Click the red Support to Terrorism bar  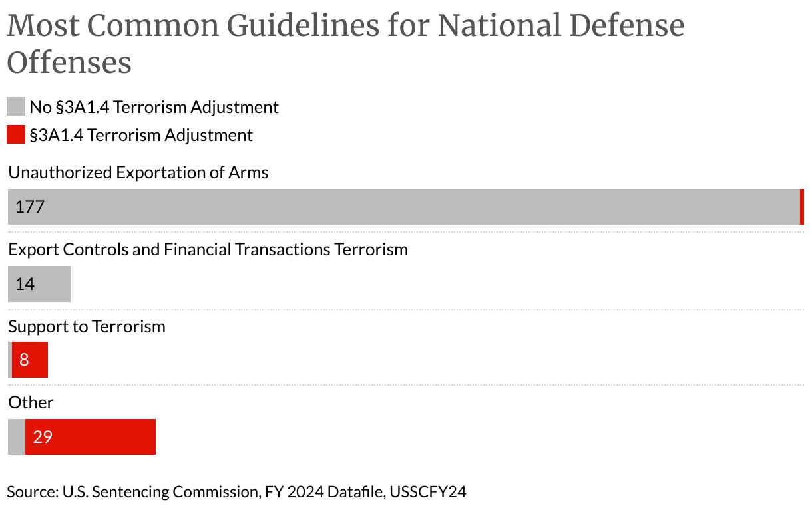pos(35,360)
